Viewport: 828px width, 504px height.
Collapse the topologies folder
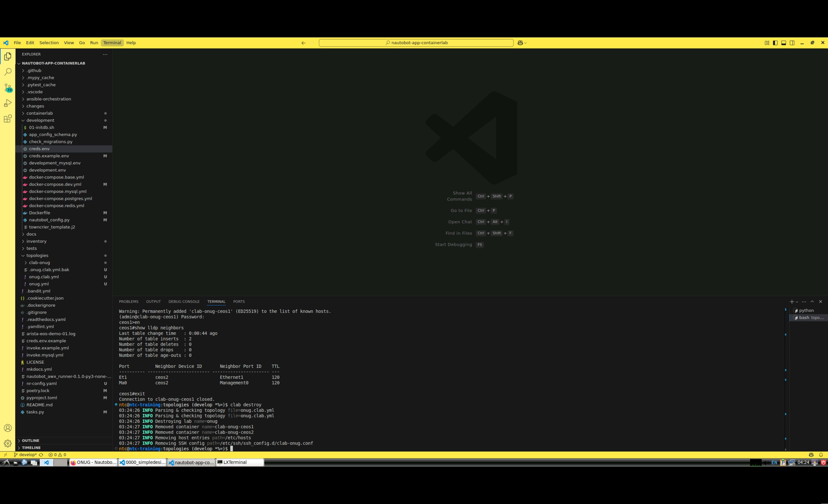37,255
